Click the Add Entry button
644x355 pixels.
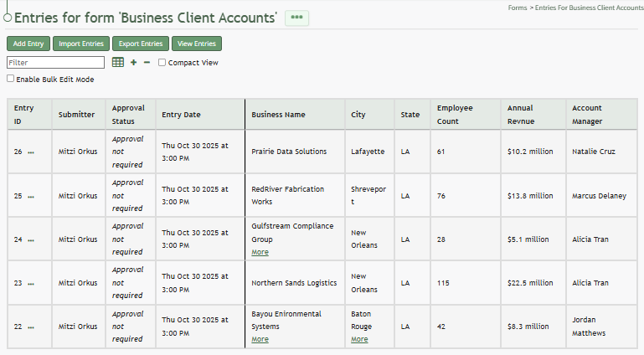[28, 44]
